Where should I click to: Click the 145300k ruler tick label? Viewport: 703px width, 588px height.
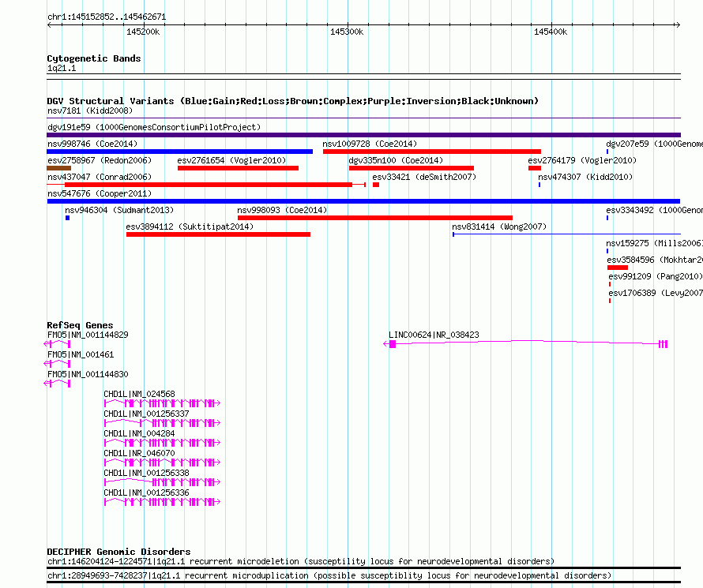[x=347, y=32]
